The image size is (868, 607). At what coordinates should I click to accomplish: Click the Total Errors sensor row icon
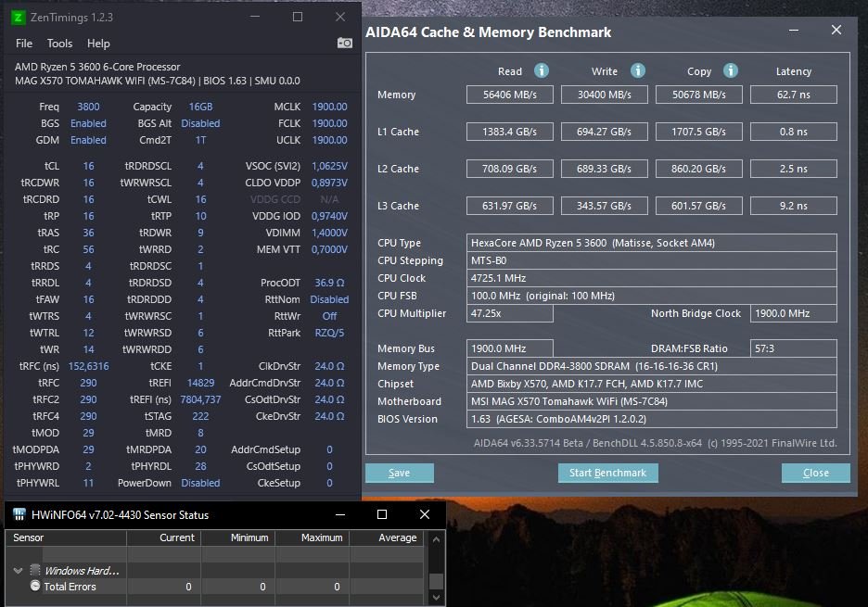coord(35,586)
